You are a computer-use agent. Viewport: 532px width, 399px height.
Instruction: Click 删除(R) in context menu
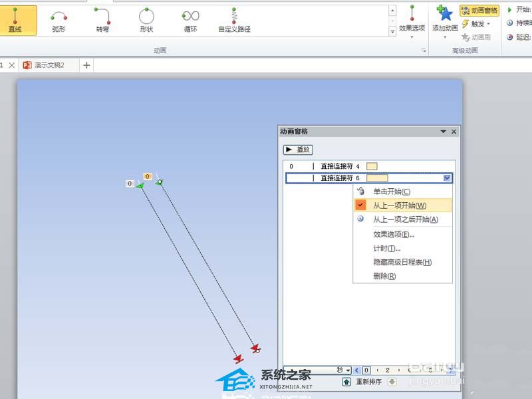tap(384, 276)
